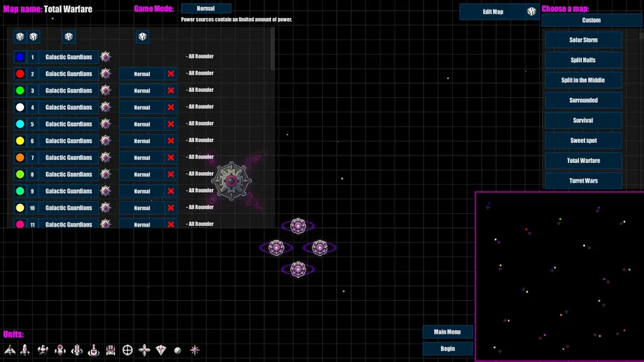The image size is (644, 362).
Task: Remove player 5 with the red X
Action: [171, 124]
